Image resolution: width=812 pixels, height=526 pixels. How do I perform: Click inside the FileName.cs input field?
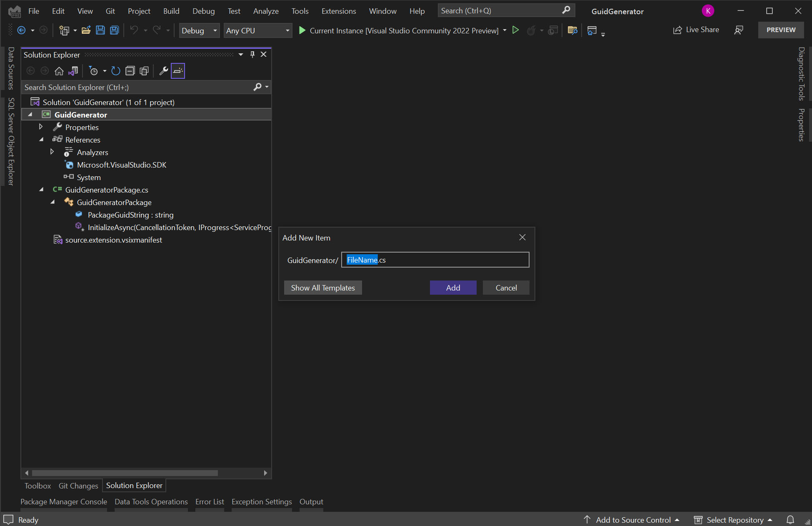coord(435,260)
